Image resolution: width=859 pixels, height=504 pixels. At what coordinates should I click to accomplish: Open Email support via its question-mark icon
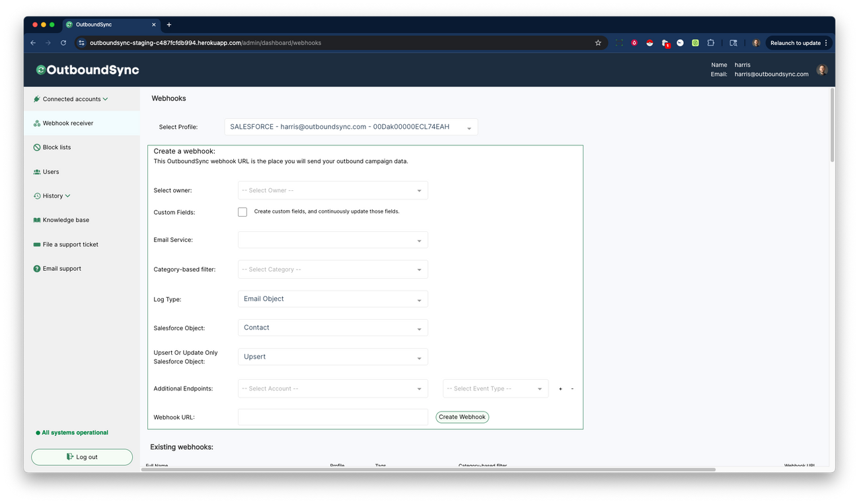37,268
